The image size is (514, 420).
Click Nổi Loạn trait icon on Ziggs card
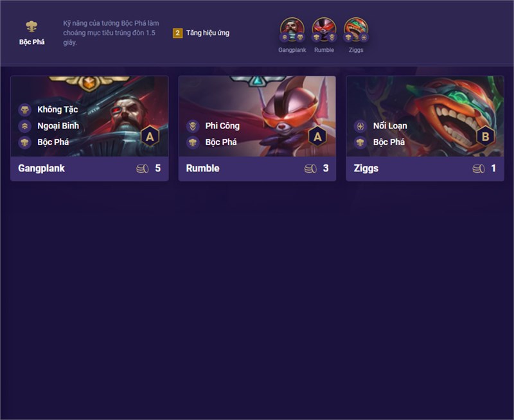tap(360, 126)
